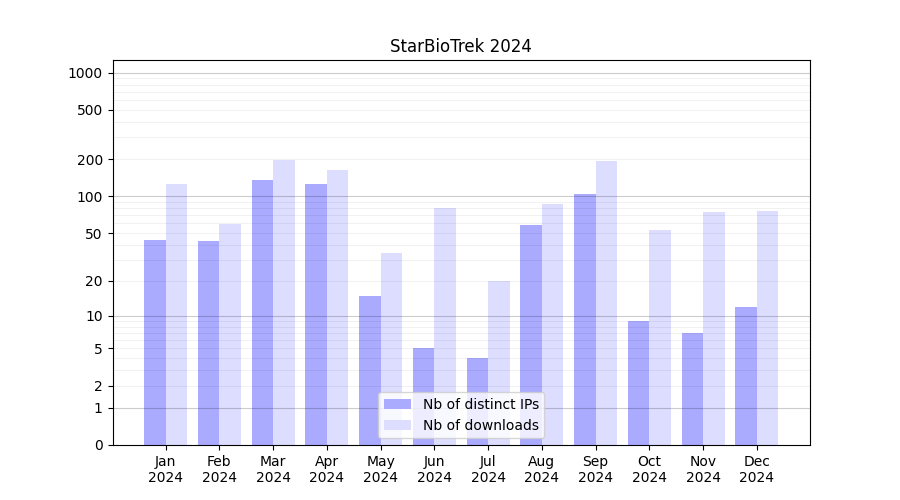This screenshot has height=500, width=900.
Task: Click the May 2024 distinct IPs bar
Action: (x=370, y=370)
